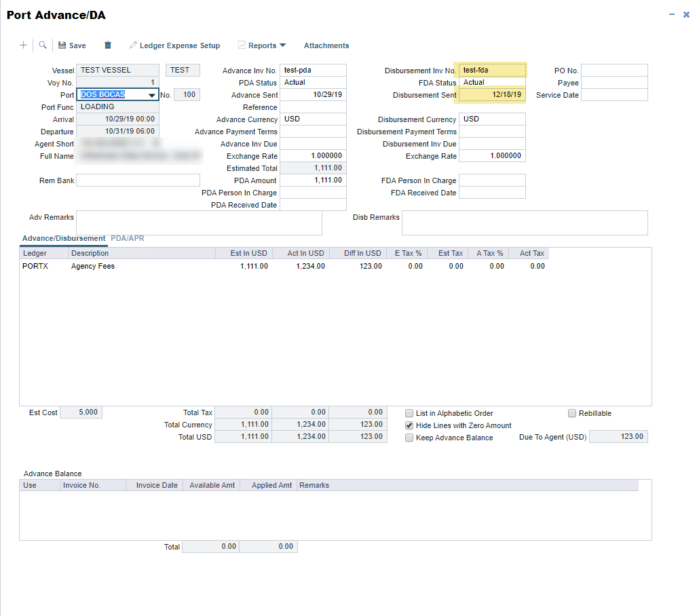This screenshot has height=616, width=697.
Task: Close the Port Advance/DA panel
Action: tap(686, 14)
